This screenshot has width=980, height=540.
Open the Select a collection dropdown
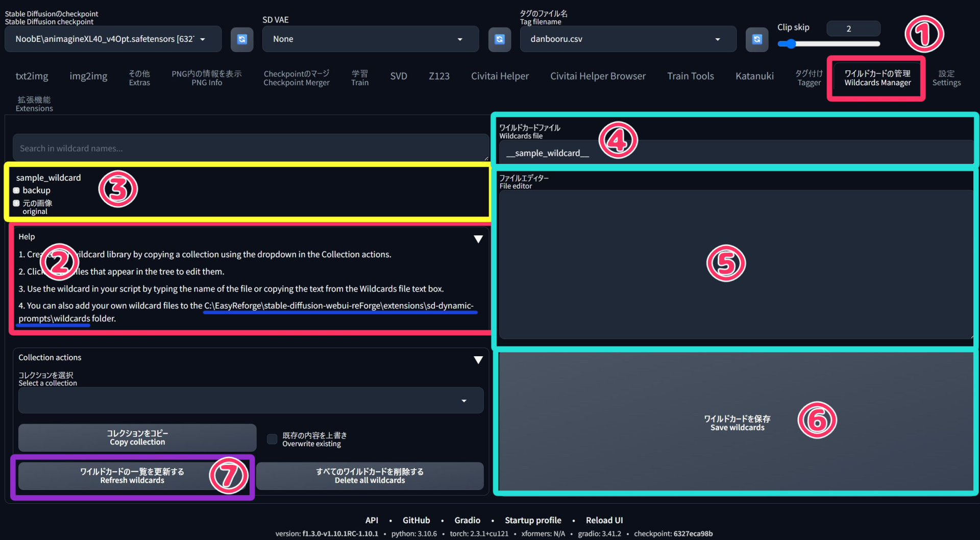click(x=251, y=401)
